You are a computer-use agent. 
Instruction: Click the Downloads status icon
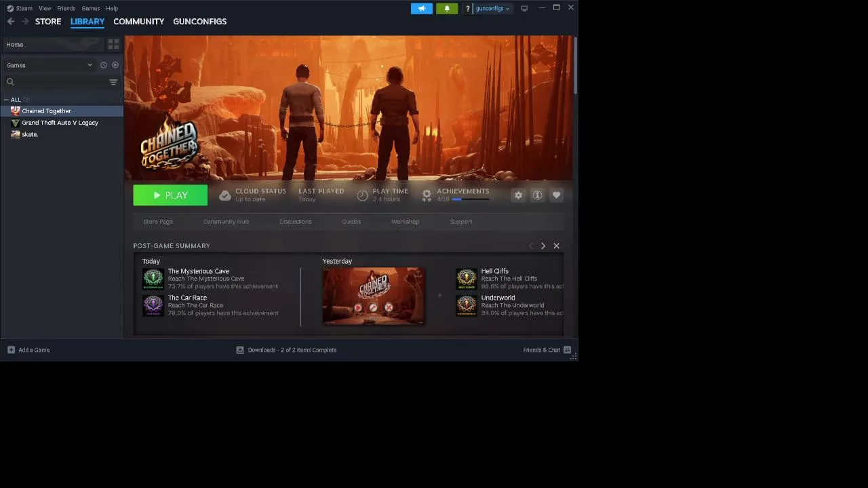pyautogui.click(x=239, y=350)
